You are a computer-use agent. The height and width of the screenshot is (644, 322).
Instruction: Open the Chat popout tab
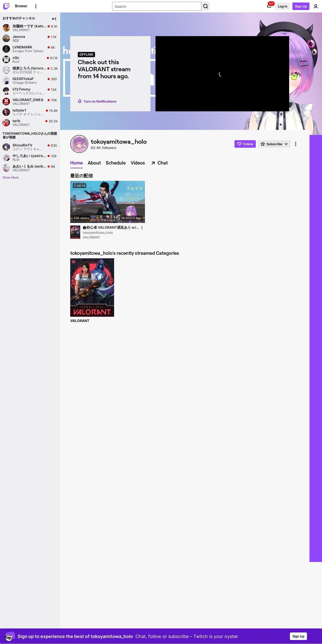tap(159, 163)
